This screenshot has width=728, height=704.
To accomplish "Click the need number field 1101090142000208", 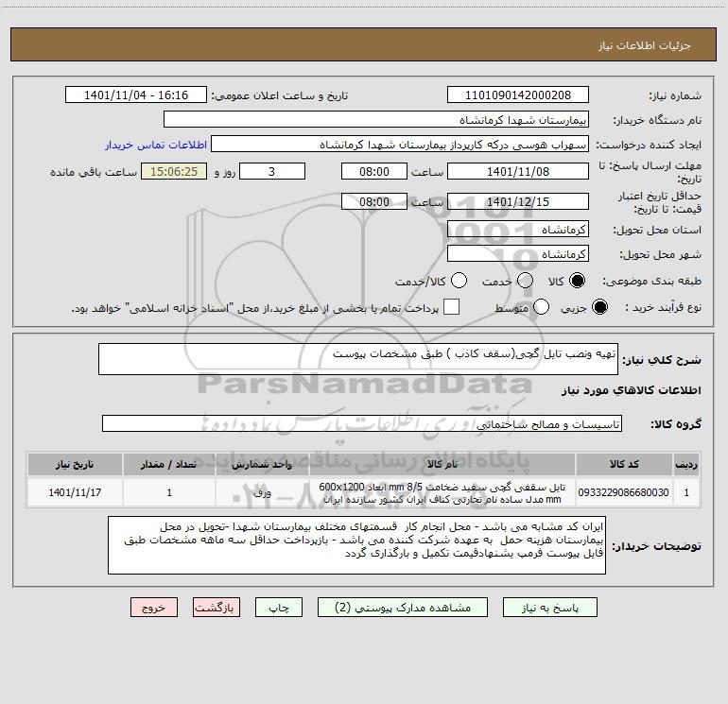I will click(518, 95).
